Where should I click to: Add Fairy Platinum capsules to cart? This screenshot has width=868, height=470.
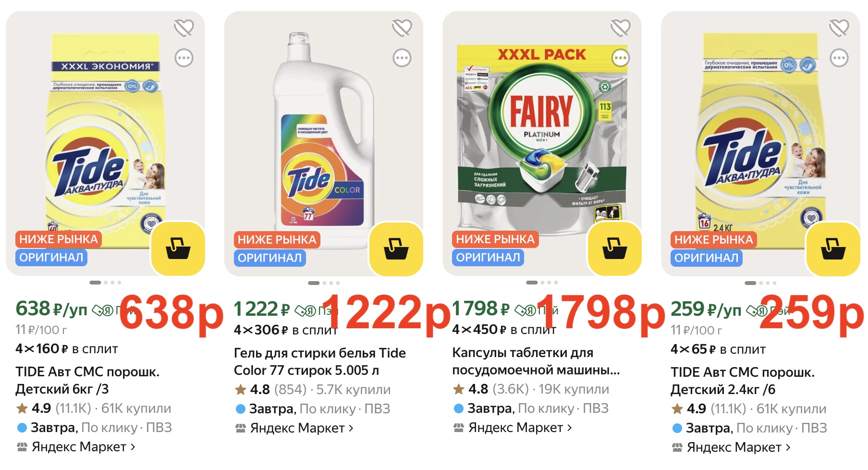(x=615, y=248)
